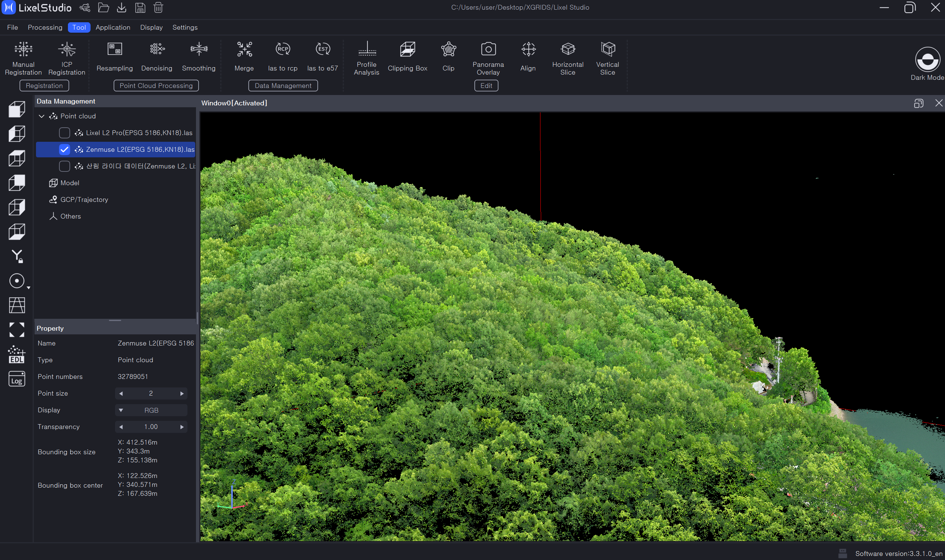945x560 pixels.
Task: Open the Log panel icon
Action: click(x=17, y=379)
